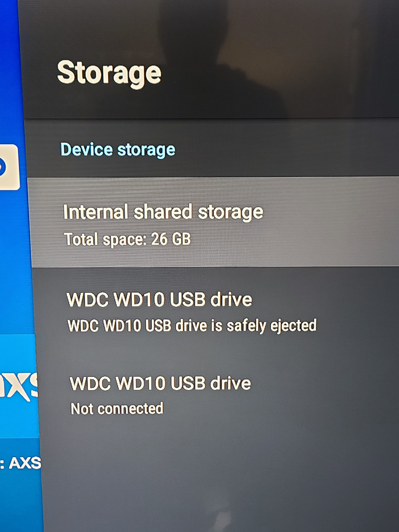This screenshot has width=399, height=532.
Task: Click 'WDC WD10 USB drive is safely ejected' status
Action: 192,325
